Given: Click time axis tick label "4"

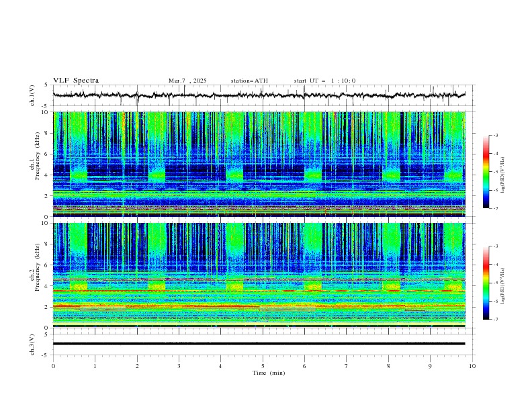Looking at the screenshot, I should point(220,366).
